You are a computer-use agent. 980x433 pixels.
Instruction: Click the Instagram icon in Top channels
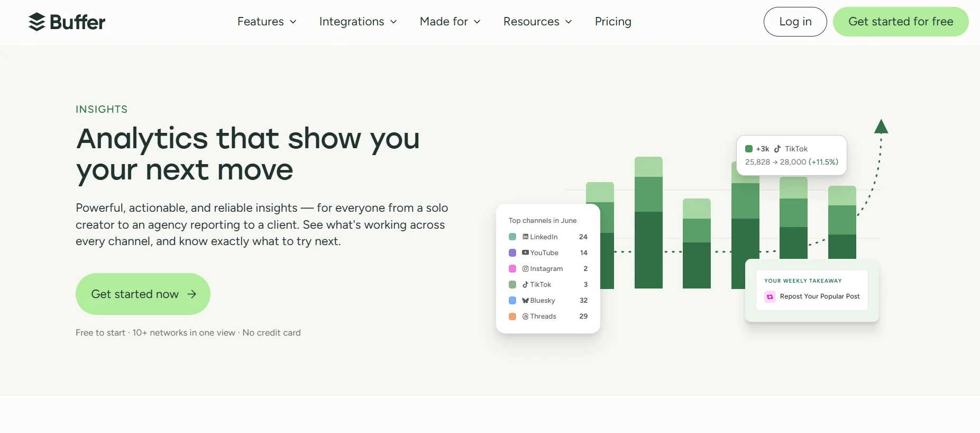(525, 268)
